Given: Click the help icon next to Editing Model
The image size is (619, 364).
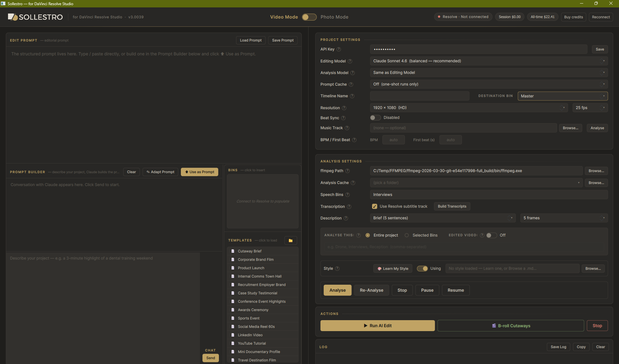Looking at the screenshot, I should [x=350, y=61].
